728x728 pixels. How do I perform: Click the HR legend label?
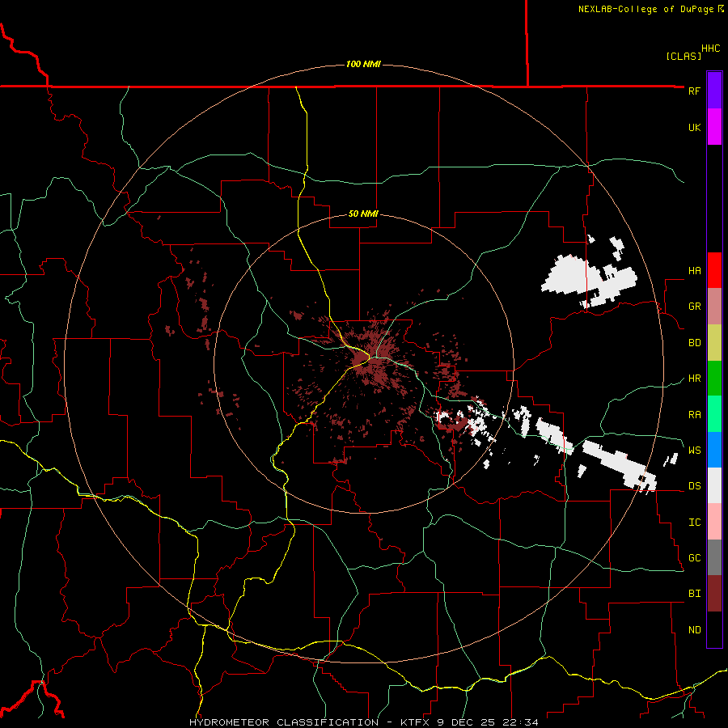[x=694, y=379]
